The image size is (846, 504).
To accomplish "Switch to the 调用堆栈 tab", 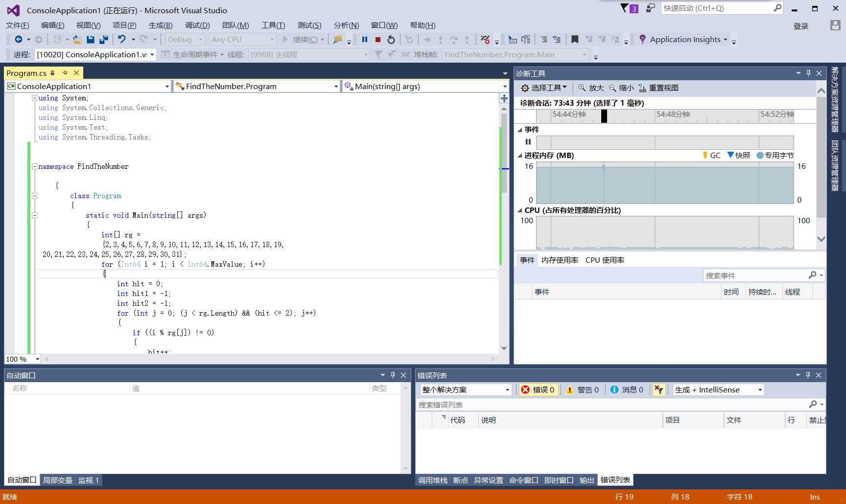I will point(433,481).
